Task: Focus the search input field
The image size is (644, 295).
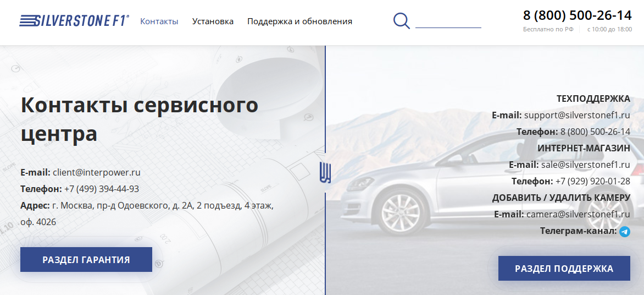Action: (448, 20)
